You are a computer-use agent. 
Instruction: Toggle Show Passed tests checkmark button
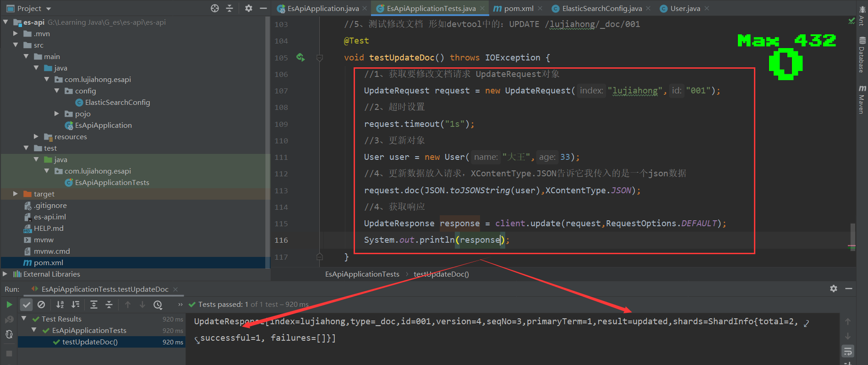(x=27, y=305)
